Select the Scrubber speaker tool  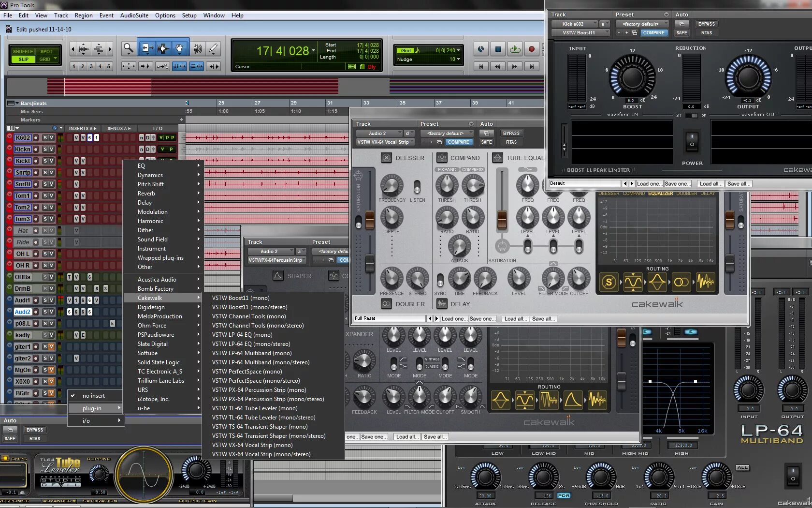197,48
